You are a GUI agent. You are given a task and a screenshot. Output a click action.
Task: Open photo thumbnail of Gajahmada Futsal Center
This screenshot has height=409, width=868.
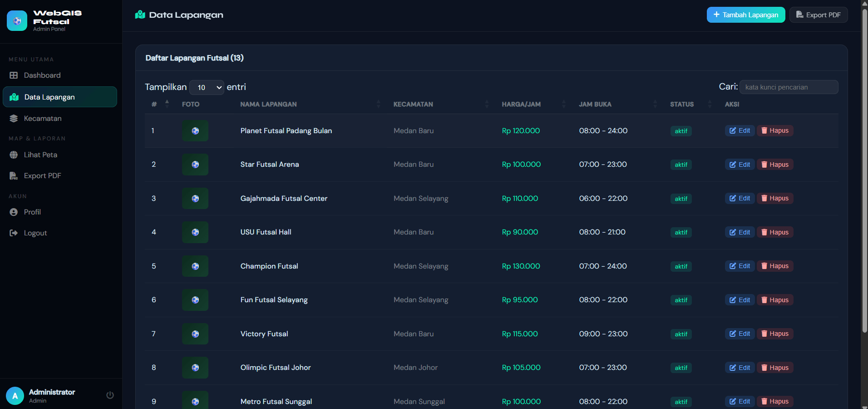(195, 199)
